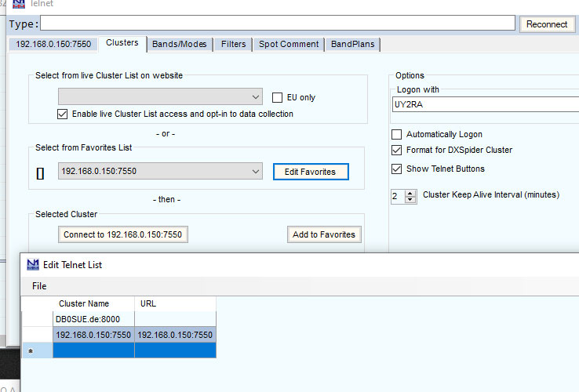Click the Cluster Name column header
The image size is (579, 392).
[x=94, y=303]
